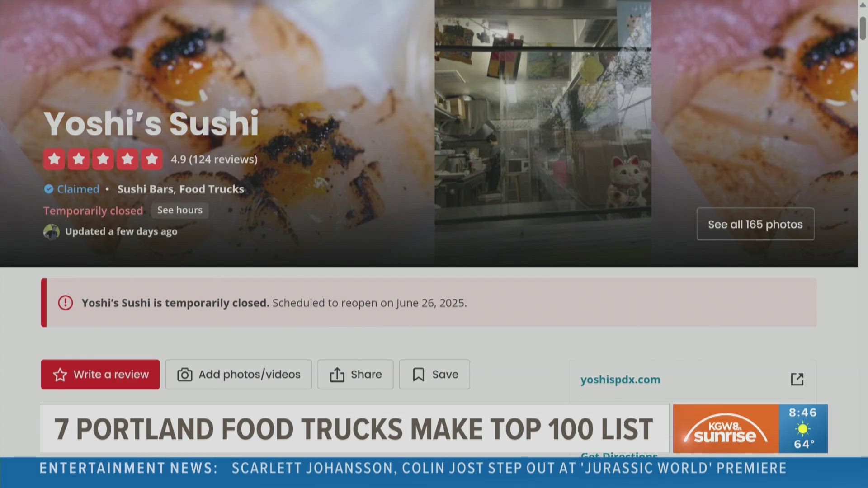Click the Write a review button
The image size is (868, 488).
point(100,375)
